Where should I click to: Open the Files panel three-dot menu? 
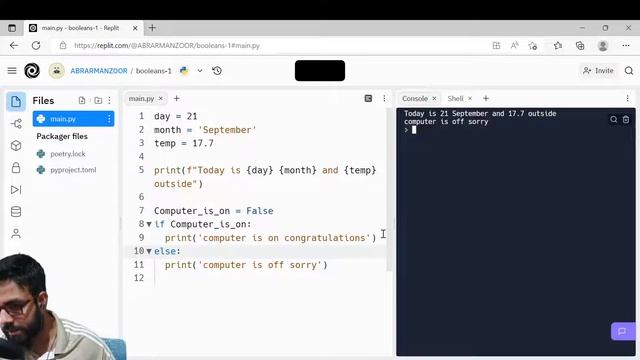[x=109, y=100]
